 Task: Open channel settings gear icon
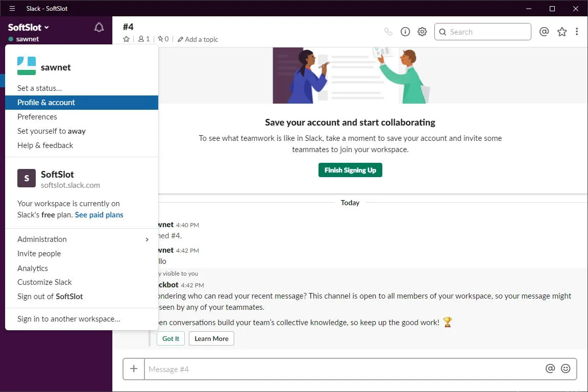pyautogui.click(x=422, y=32)
